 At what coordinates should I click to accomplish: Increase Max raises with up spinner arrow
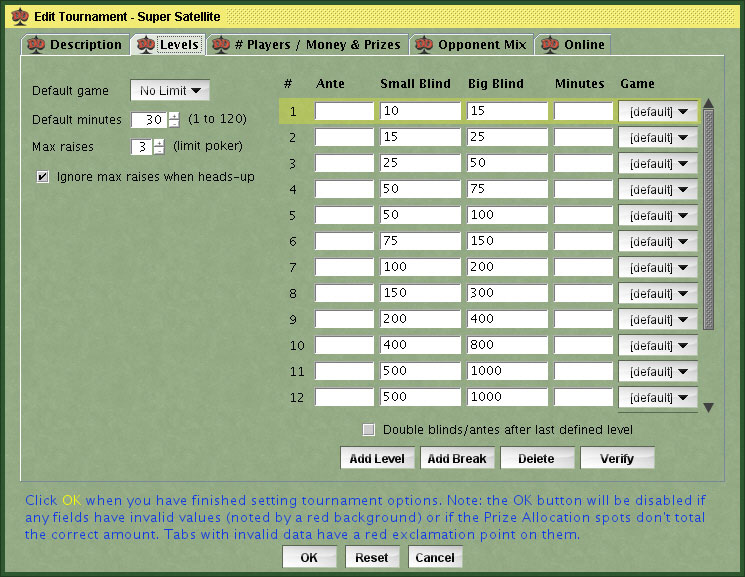click(158, 142)
